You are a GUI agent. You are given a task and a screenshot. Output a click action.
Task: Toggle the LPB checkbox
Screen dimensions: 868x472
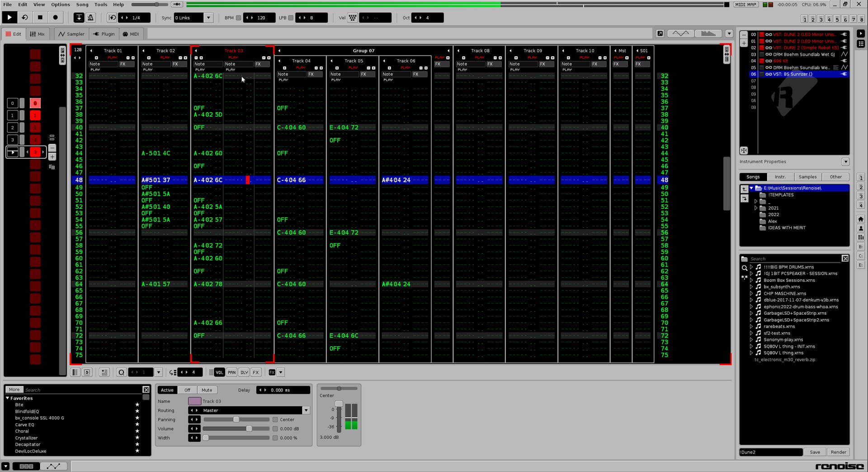[291, 18]
